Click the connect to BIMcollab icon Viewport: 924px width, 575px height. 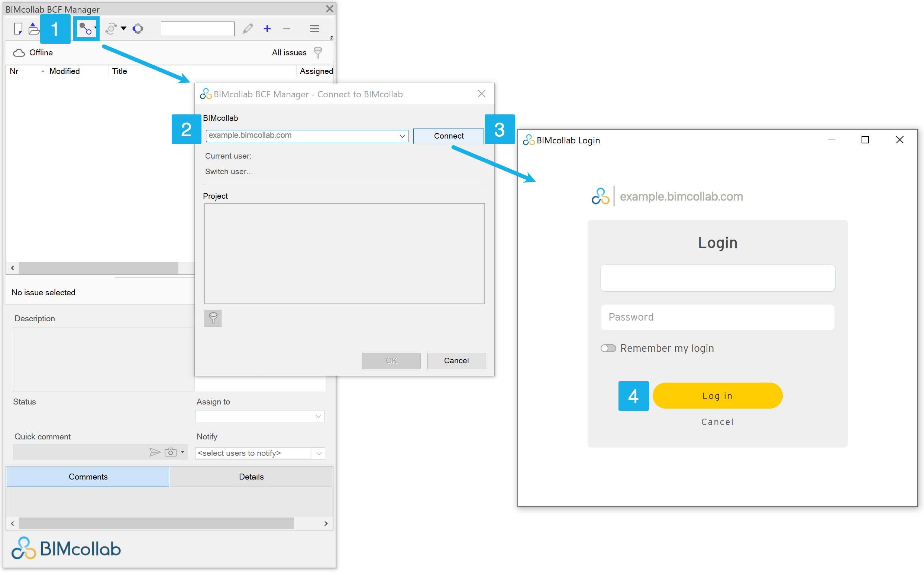(85, 29)
